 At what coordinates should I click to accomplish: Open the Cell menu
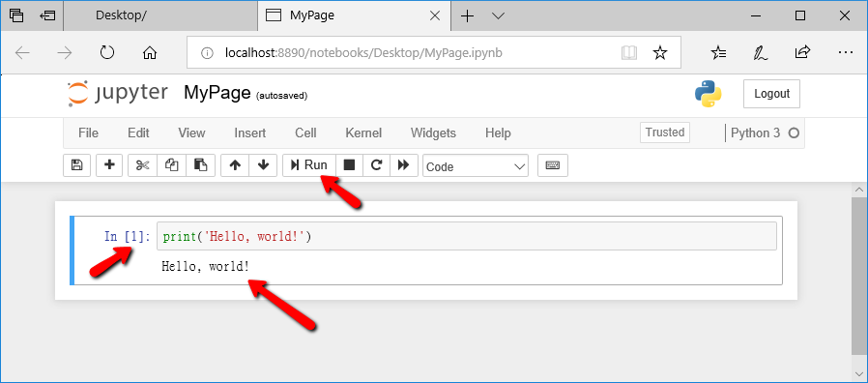[305, 133]
